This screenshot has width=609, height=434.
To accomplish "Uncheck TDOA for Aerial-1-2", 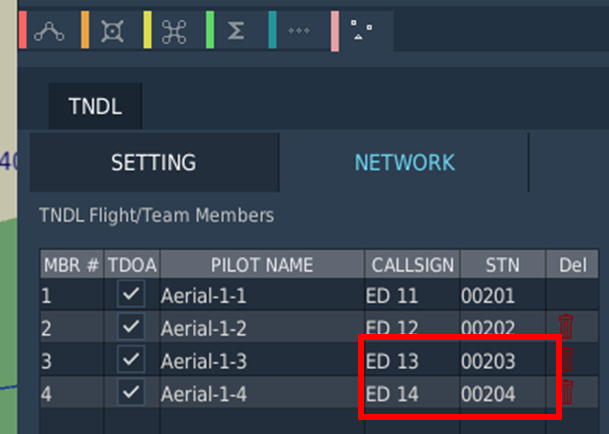I will point(131,327).
